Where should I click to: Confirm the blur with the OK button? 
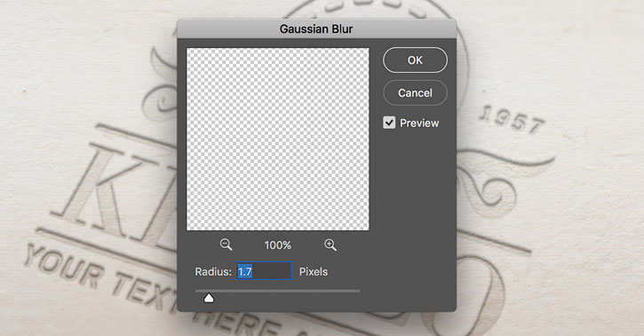pyautogui.click(x=415, y=60)
